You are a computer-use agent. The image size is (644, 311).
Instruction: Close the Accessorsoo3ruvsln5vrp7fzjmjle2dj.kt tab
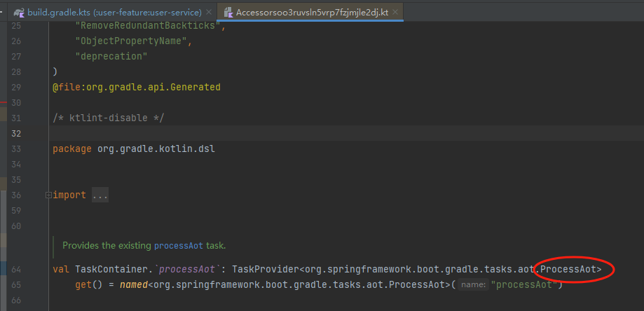point(395,13)
